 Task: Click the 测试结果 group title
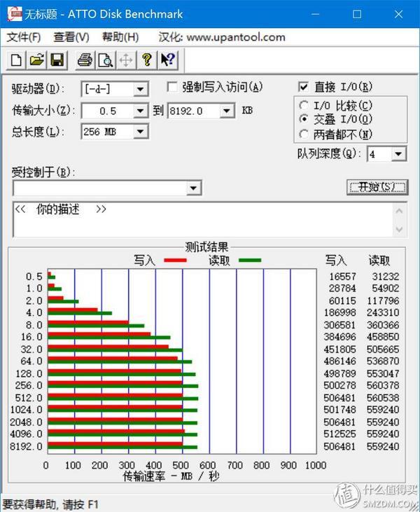pos(206,247)
